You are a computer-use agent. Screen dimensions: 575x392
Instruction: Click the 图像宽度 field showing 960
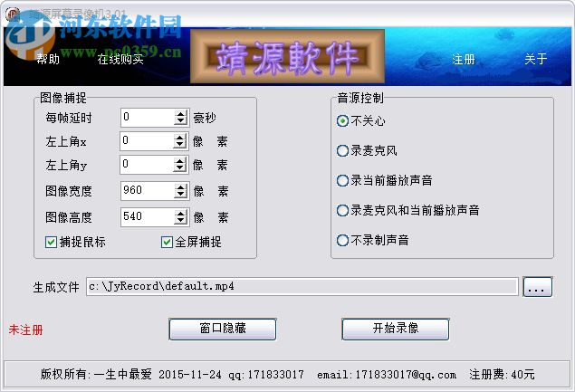tap(148, 191)
